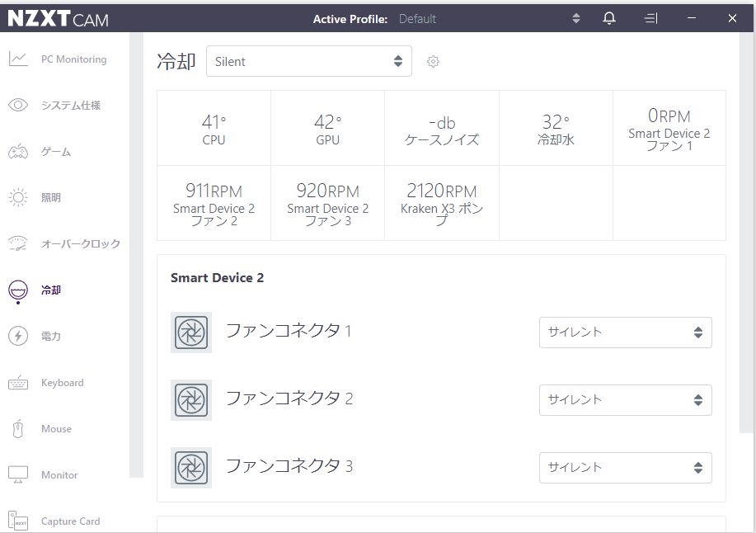
Task: Click the sidebar vertical scrollbar
Action: 137,255
